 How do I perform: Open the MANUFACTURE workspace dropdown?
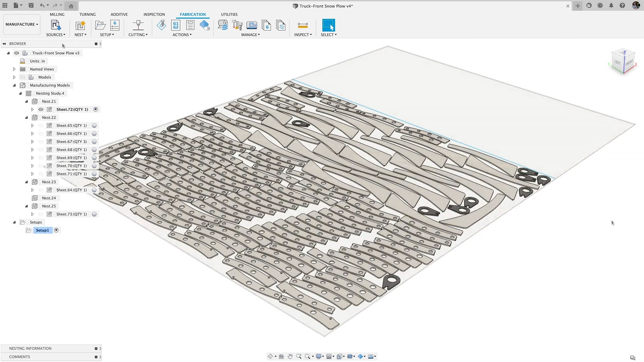pyautogui.click(x=22, y=24)
